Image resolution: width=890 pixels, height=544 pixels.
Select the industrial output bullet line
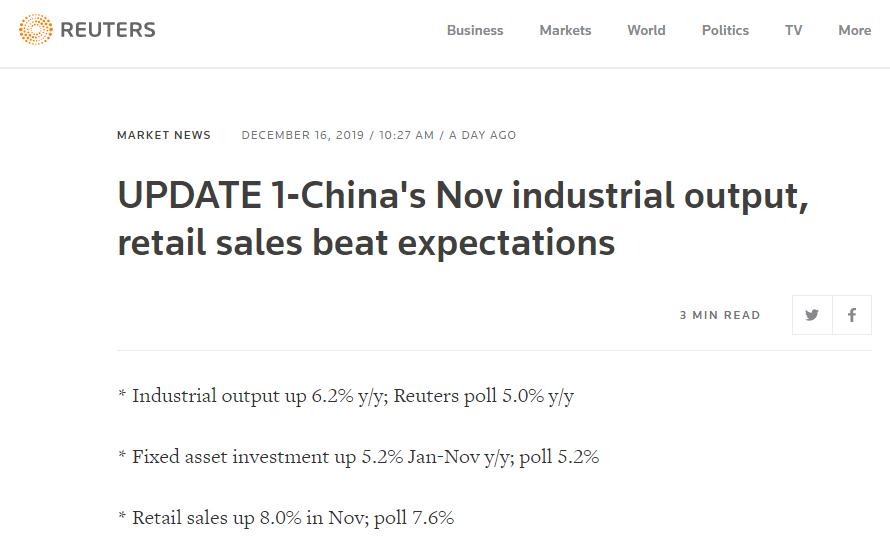346,396
